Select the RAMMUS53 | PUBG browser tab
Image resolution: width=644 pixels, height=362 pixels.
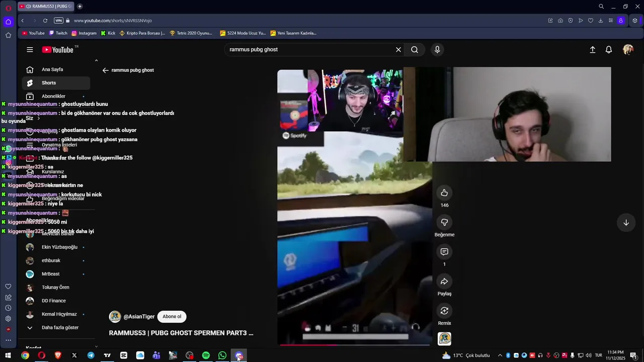click(x=46, y=7)
